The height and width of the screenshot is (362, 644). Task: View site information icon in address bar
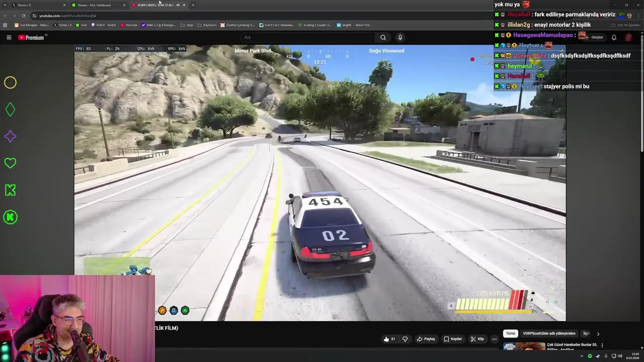(x=34, y=16)
